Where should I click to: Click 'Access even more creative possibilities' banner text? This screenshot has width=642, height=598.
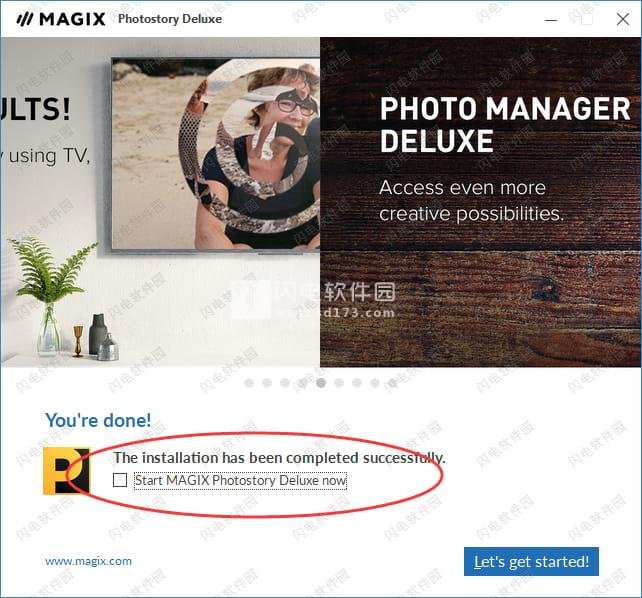471,201
